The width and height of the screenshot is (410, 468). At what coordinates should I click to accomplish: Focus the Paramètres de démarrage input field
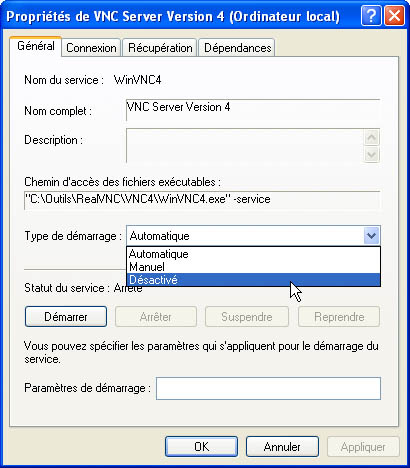(268, 388)
